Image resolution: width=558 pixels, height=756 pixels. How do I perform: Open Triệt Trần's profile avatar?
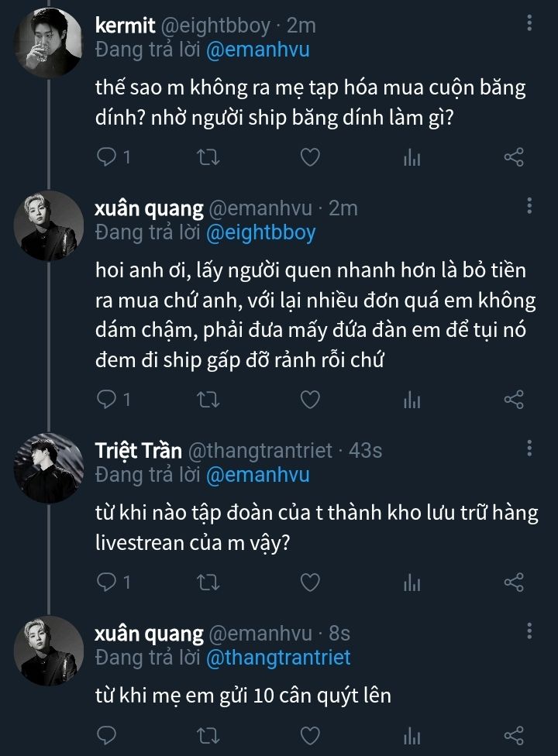(48, 467)
